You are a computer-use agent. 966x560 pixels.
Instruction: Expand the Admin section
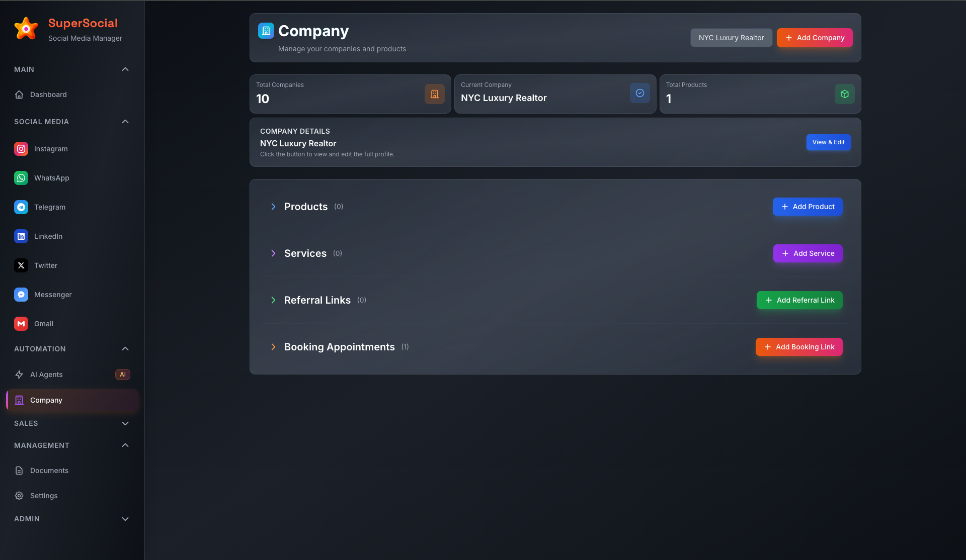[x=125, y=519]
